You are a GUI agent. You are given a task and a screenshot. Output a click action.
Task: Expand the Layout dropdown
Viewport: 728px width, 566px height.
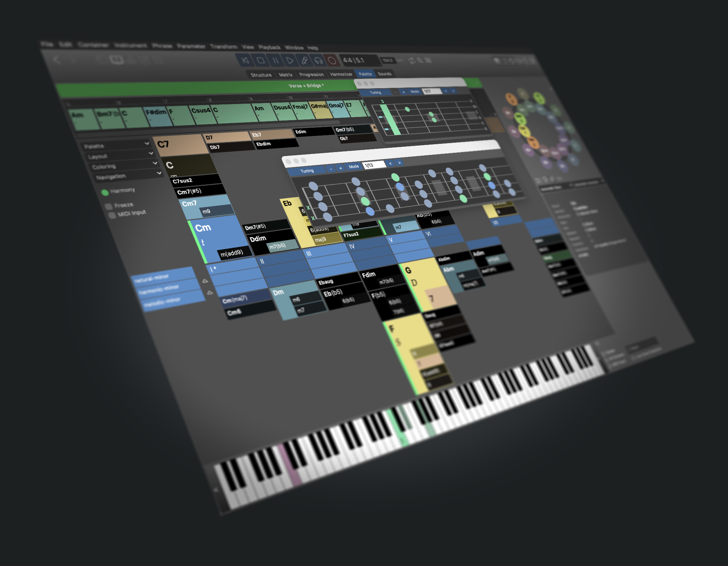(120, 155)
